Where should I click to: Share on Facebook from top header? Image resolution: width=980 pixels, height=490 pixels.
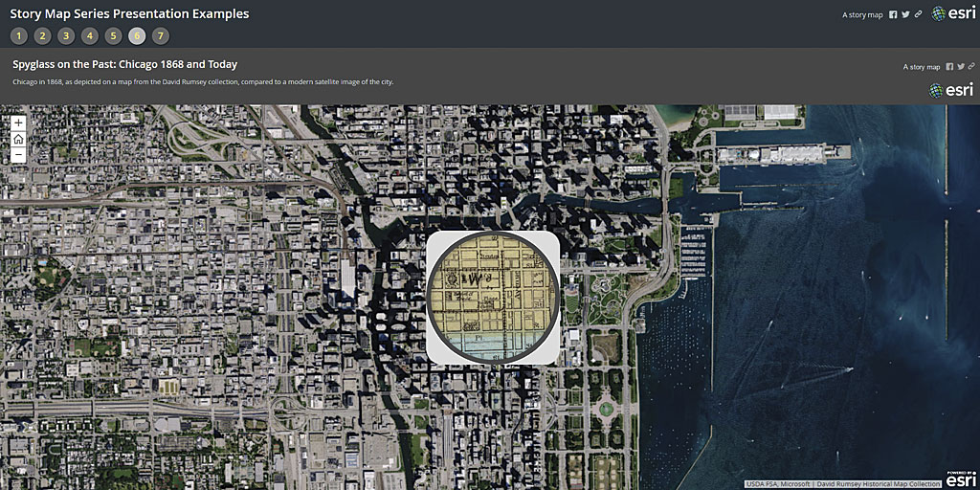[x=893, y=14]
